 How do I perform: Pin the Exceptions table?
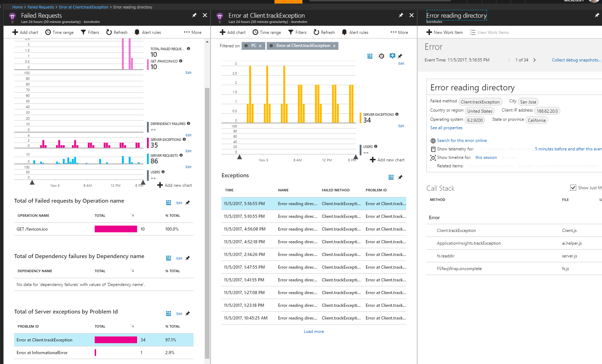pyautogui.click(x=400, y=177)
